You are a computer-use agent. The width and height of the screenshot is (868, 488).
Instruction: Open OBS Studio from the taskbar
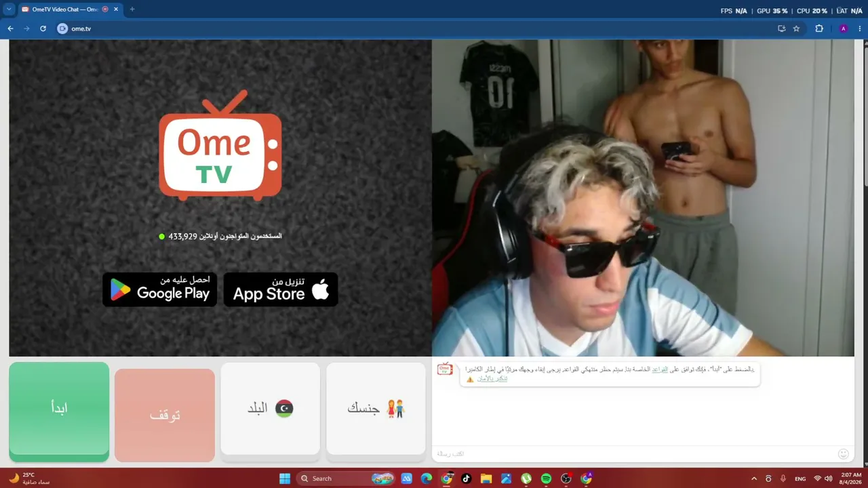(566, 479)
